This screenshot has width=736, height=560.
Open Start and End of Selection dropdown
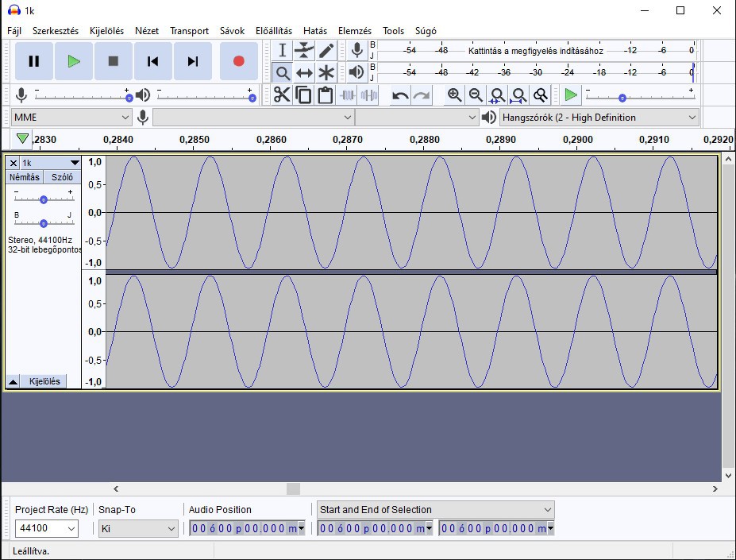click(x=436, y=510)
